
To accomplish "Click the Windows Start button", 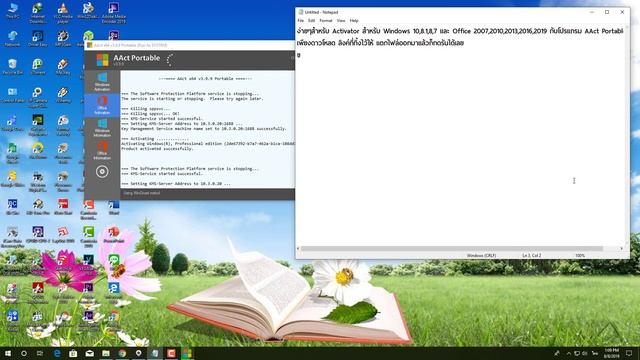I will (8, 353).
